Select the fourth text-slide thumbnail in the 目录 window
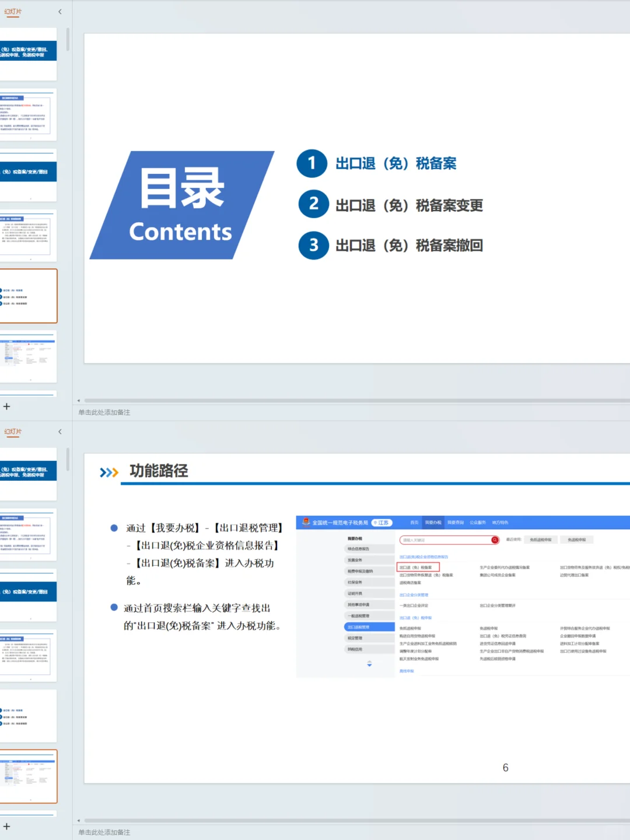 click(x=28, y=236)
